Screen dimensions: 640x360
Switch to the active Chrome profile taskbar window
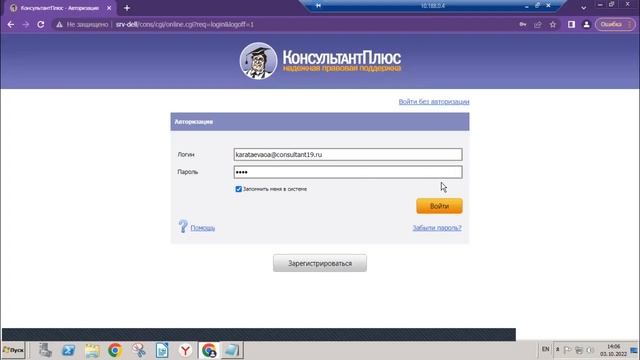pyautogui.click(x=209, y=350)
